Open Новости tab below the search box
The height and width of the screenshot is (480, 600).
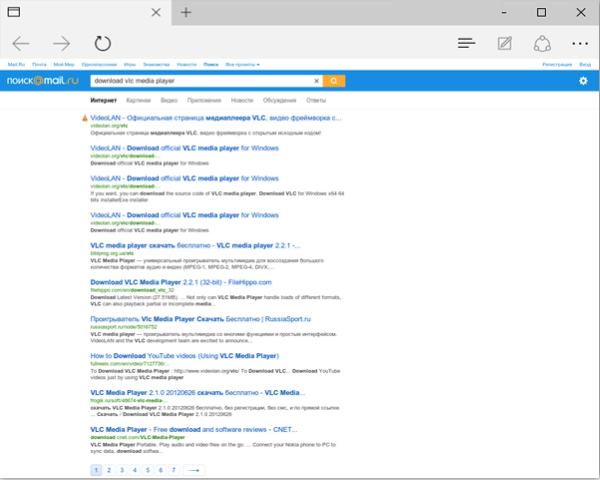[x=242, y=100]
